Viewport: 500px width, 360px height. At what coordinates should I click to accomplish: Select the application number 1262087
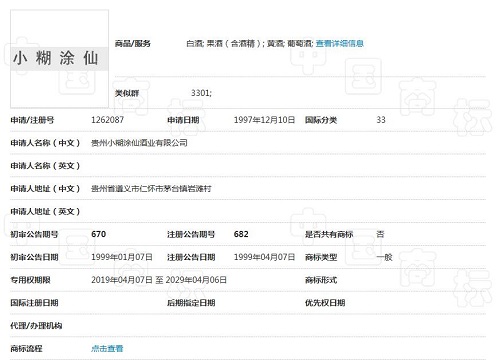(x=107, y=120)
